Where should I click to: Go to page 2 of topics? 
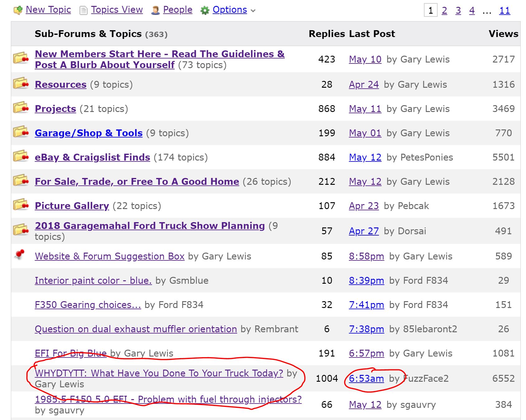coord(444,11)
